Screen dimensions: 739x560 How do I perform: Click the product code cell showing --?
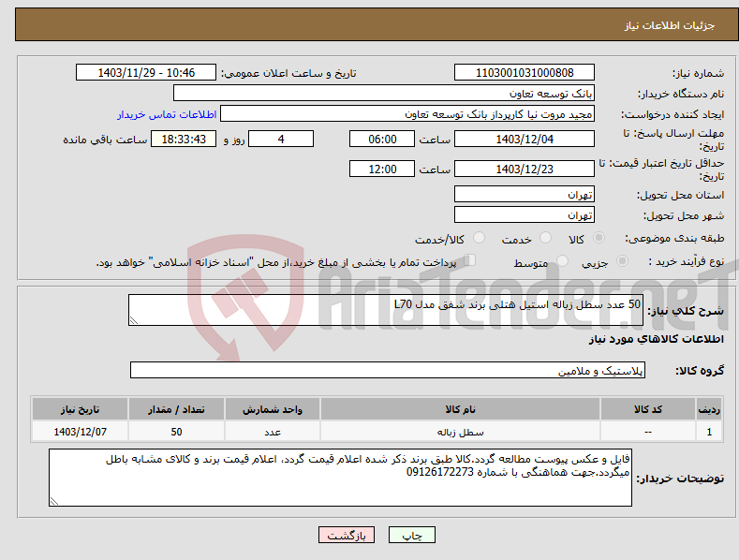pyautogui.click(x=648, y=432)
